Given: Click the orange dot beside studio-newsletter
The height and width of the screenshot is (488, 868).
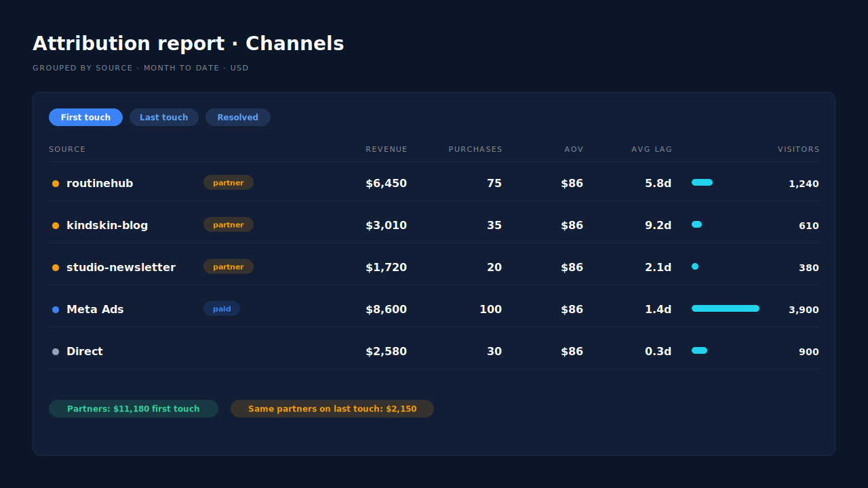Looking at the screenshot, I should [x=56, y=268].
